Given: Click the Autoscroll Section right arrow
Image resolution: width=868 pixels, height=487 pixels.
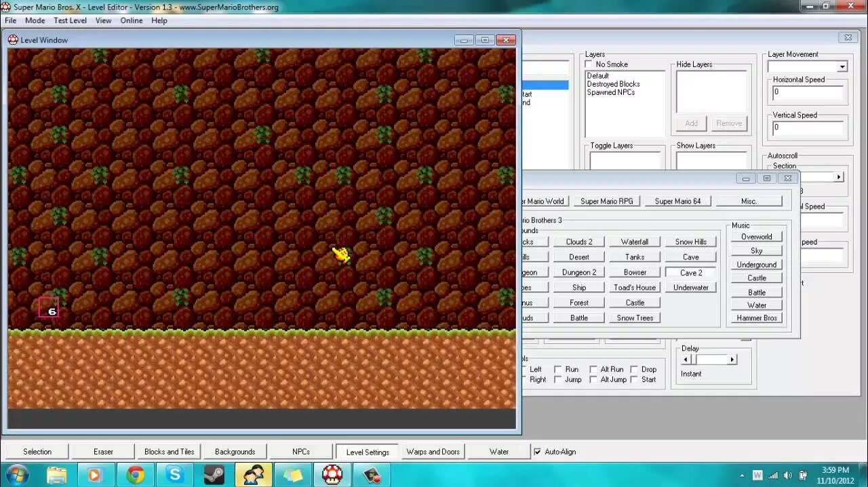Looking at the screenshot, I should (838, 177).
